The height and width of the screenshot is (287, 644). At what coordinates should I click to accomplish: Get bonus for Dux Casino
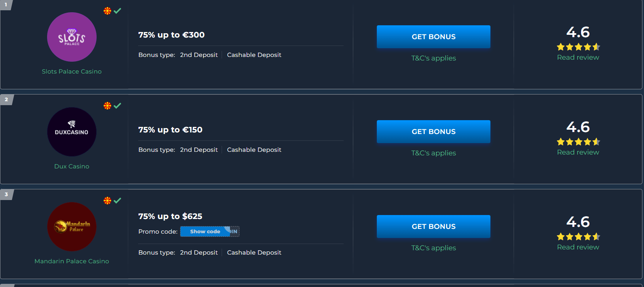click(433, 132)
